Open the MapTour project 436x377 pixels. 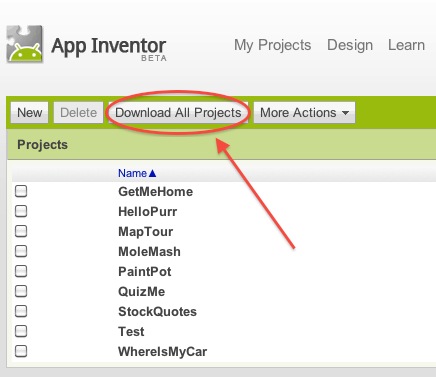coord(146,232)
